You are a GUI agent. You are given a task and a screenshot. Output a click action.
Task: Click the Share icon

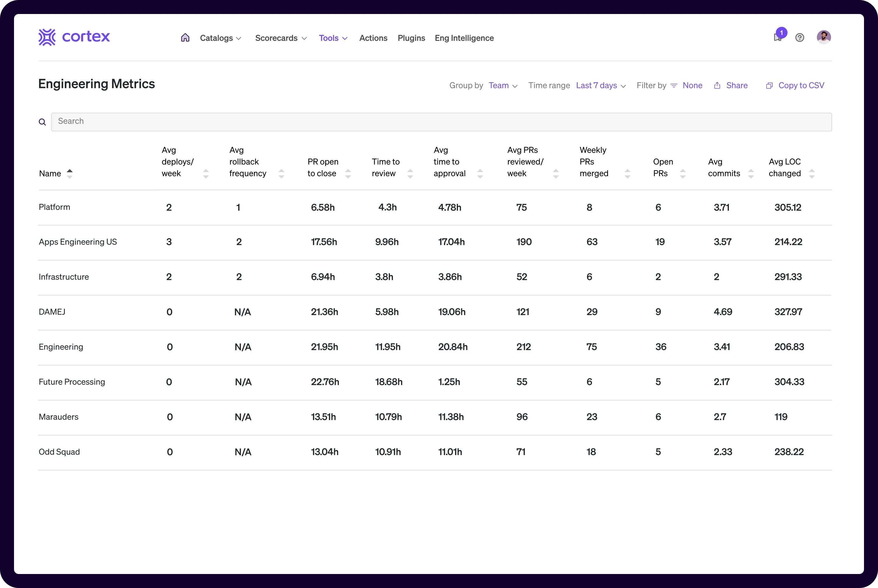[717, 85]
